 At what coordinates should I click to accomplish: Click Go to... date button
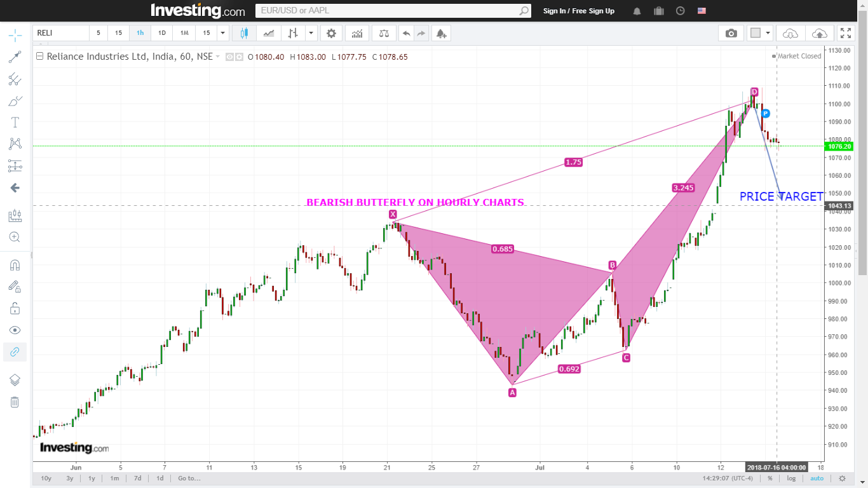tap(189, 478)
